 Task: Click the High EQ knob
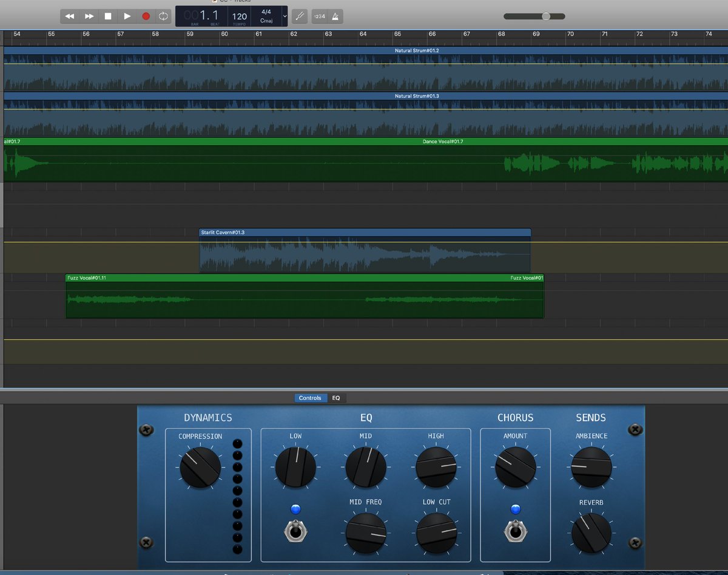[436, 467]
